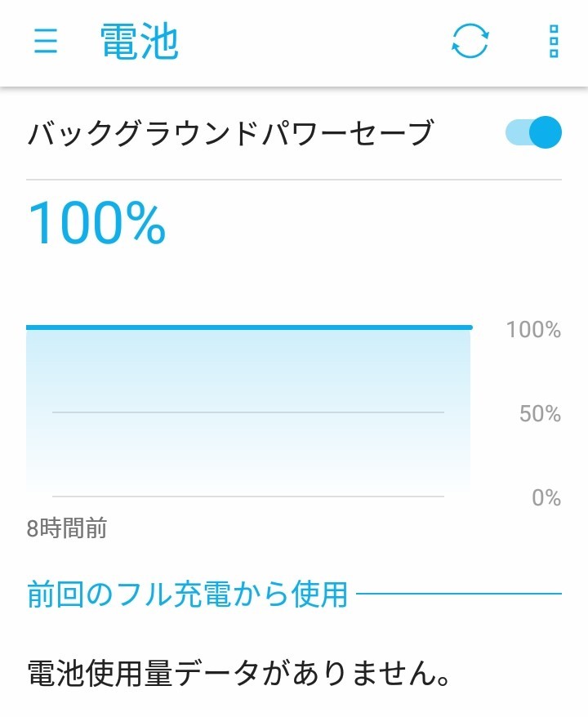
Task: Open the three-dot overflow menu
Action: (554, 42)
